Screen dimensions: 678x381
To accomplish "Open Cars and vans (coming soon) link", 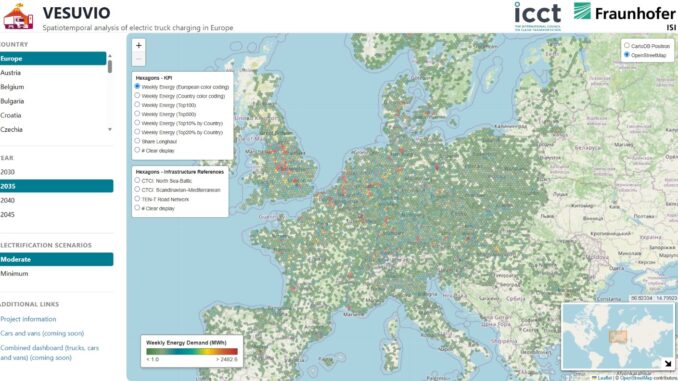I will [x=42, y=333].
